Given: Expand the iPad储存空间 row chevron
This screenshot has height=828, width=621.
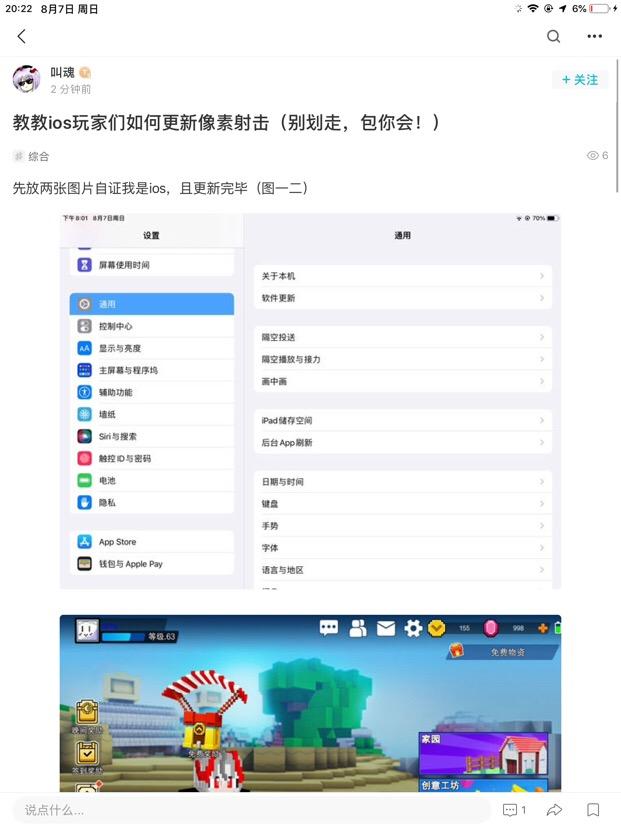Looking at the screenshot, I should tap(542, 420).
